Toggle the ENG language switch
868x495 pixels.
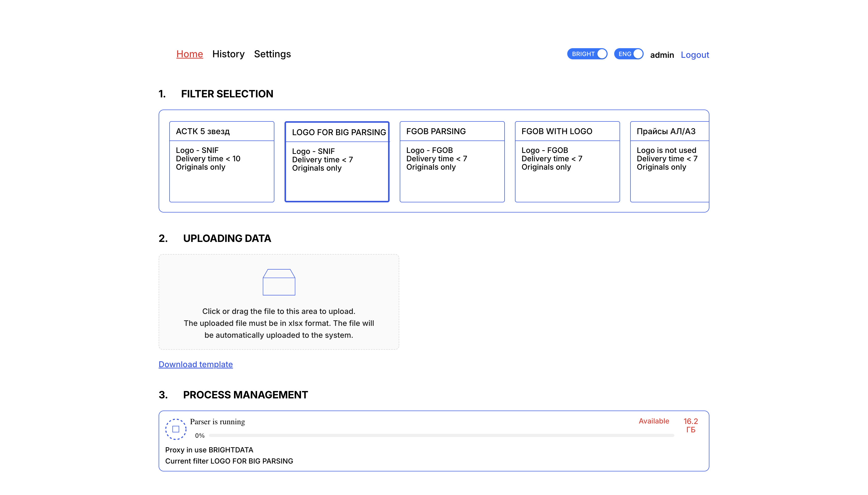click(x=628, y=54)
